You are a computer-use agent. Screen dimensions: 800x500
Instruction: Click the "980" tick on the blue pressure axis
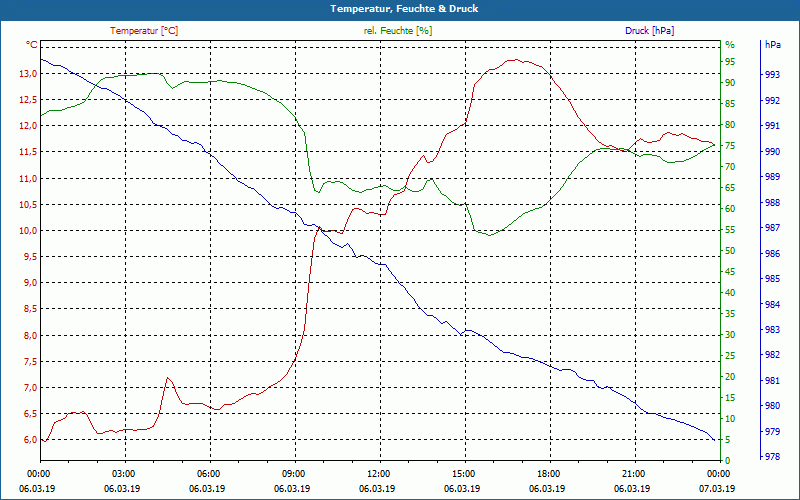coord(772,406)
